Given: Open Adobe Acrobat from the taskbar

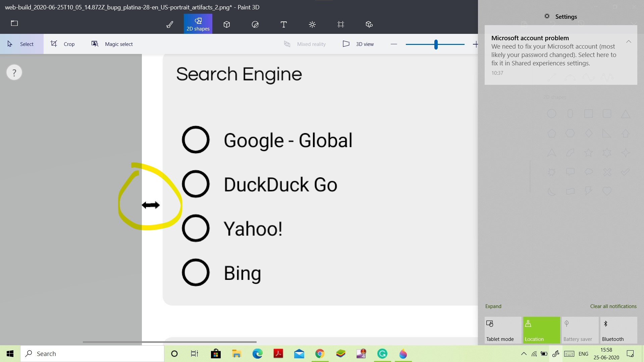Looking at the screenshot, I should click(278, 354).
